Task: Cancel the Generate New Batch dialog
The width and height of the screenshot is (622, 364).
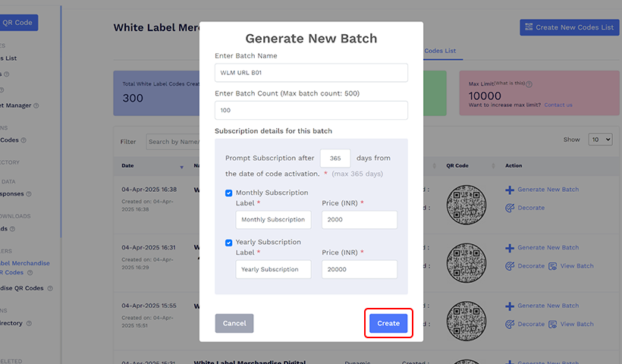Action: [x=234, y=323]
